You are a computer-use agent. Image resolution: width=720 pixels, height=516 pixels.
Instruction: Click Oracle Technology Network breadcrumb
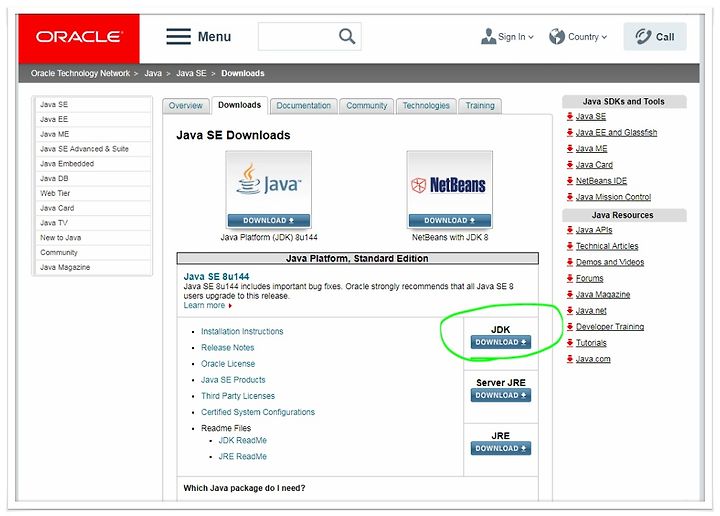[80, 73]
